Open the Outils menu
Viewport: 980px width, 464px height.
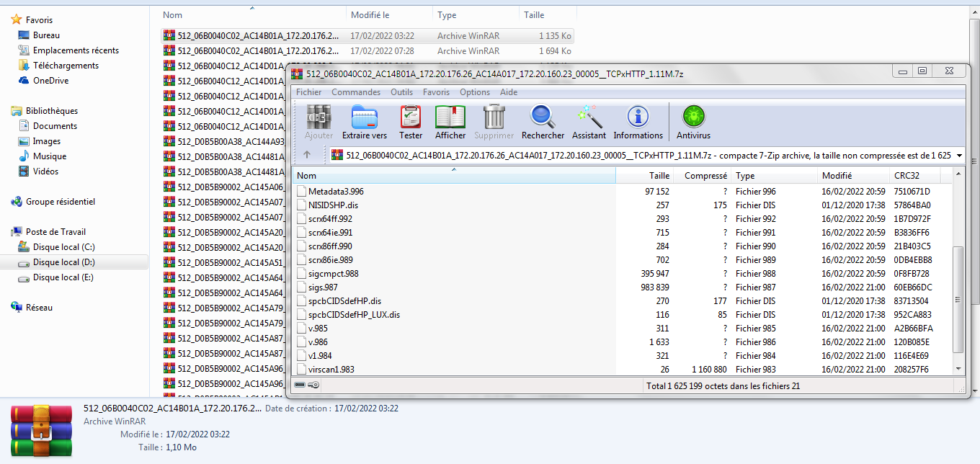click(x=401, y=92)
